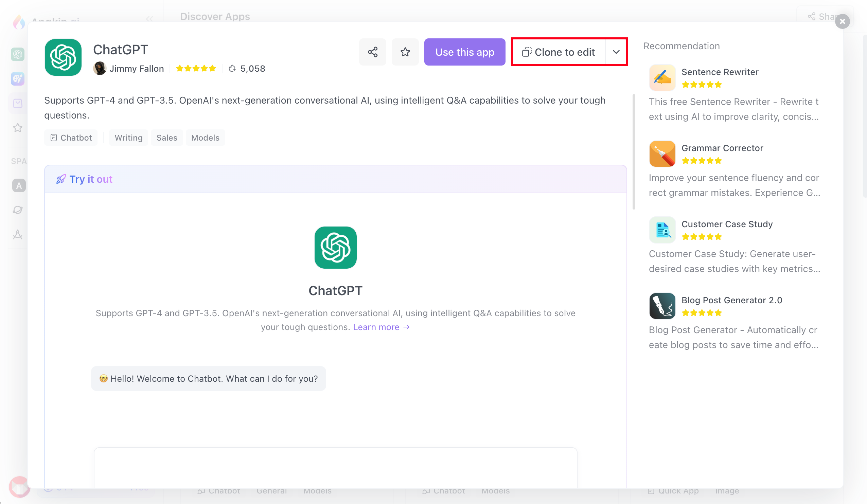Click the dialog's vertical scrollbar

pyautogui.click(x=634, y=151)
